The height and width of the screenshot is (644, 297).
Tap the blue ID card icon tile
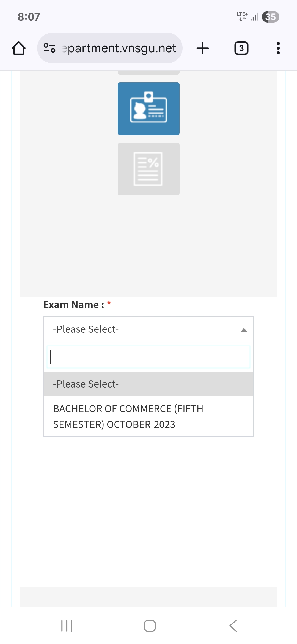click(148, 108)
